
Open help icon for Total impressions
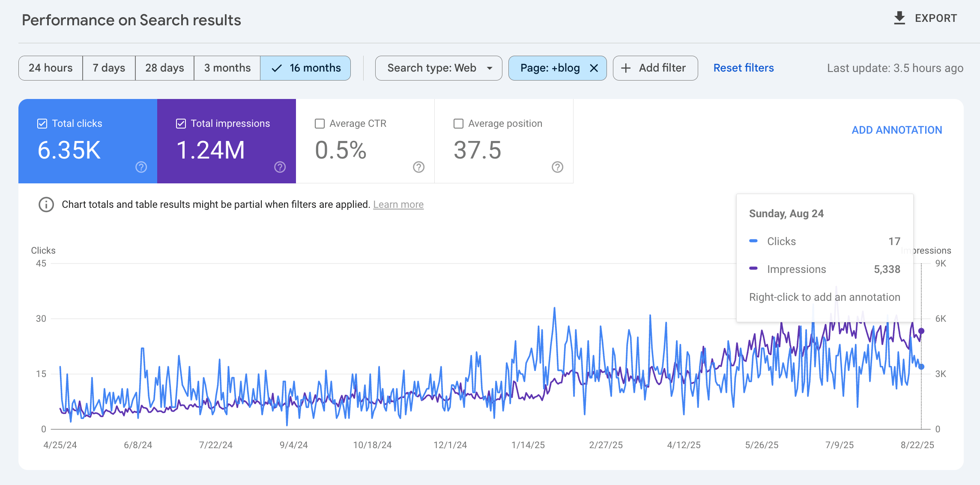click(x=280, y=167)
